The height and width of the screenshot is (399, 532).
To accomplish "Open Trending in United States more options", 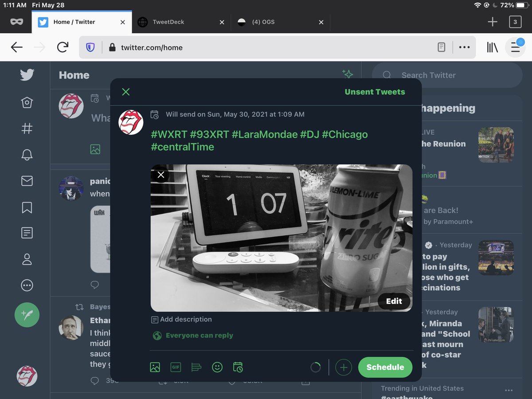I will pos(509,390).
